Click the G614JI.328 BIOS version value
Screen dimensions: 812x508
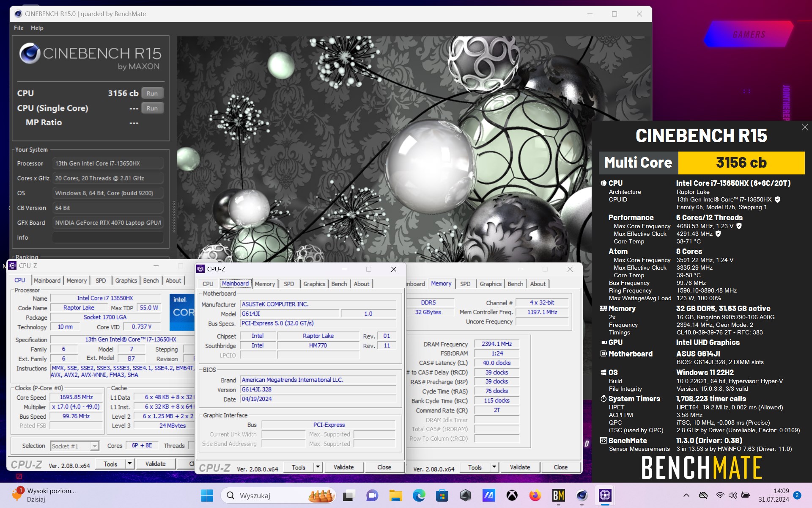[318, 389]
